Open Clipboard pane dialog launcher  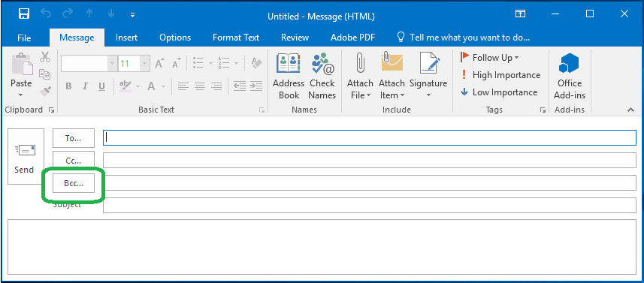coord(52,110)
